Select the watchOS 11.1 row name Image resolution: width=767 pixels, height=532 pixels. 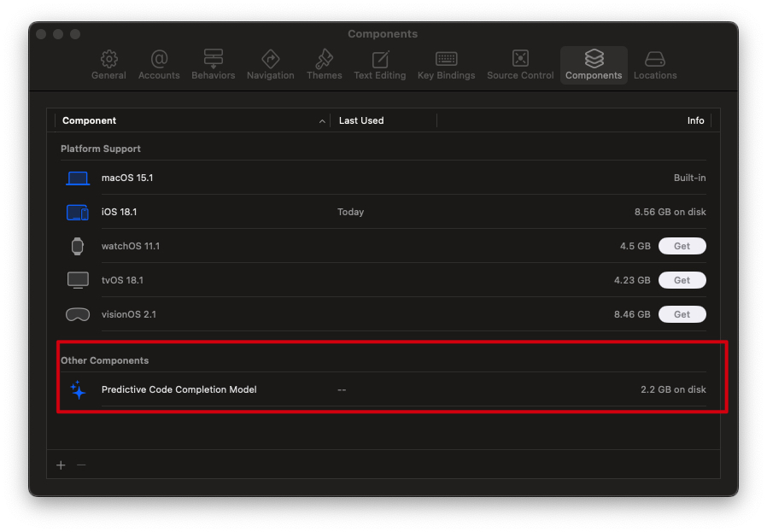[x=131, y=246]
